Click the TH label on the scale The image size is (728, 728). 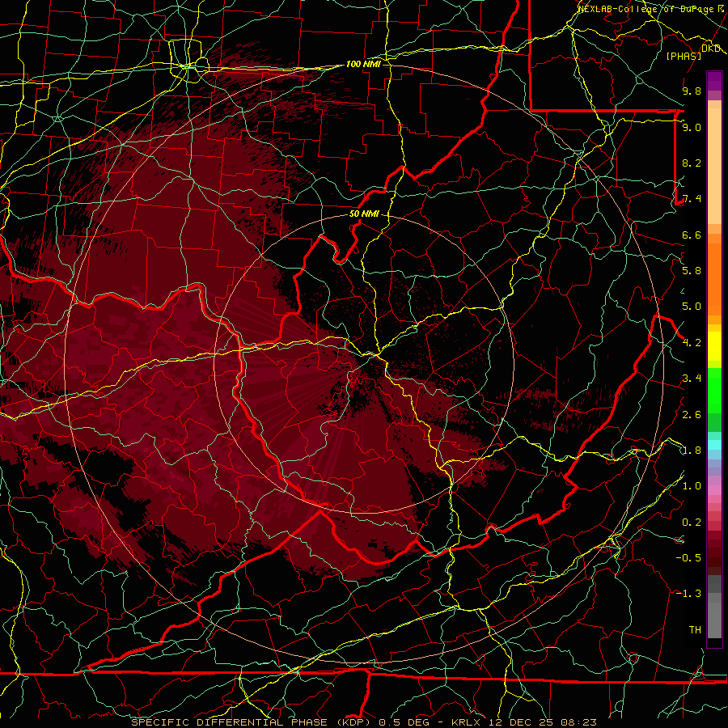(x=695, y=630)
